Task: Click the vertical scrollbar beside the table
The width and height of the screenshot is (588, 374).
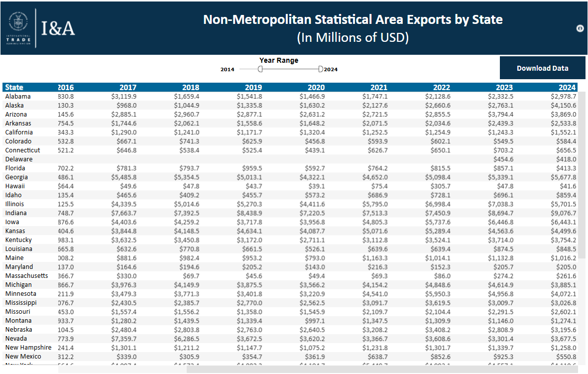Action: click(582, 174)
